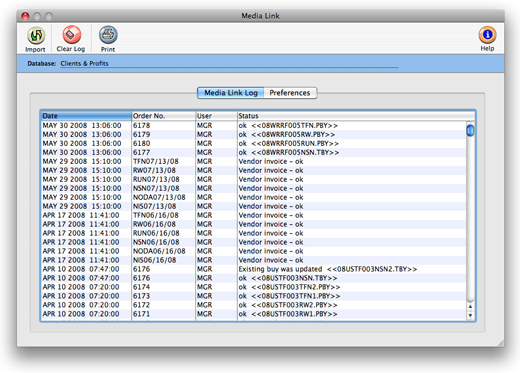The height and width of the screenshot is (373, 520).
Task: Click status 'Existing buy was updated' entry
Action: (328, 269)
